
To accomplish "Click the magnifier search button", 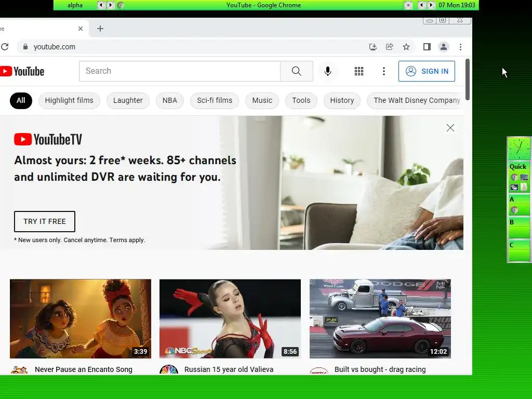I will (x=297, y=71).
